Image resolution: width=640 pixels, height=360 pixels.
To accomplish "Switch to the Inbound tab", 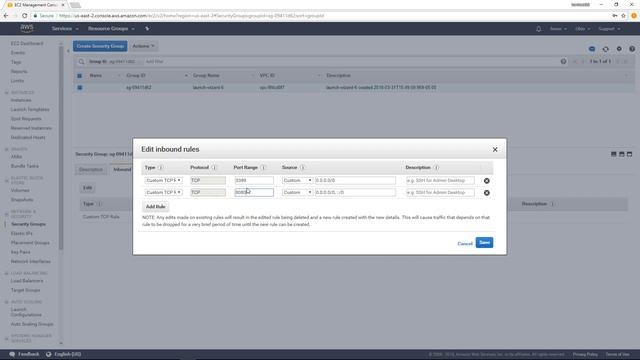I will point(121,170).
